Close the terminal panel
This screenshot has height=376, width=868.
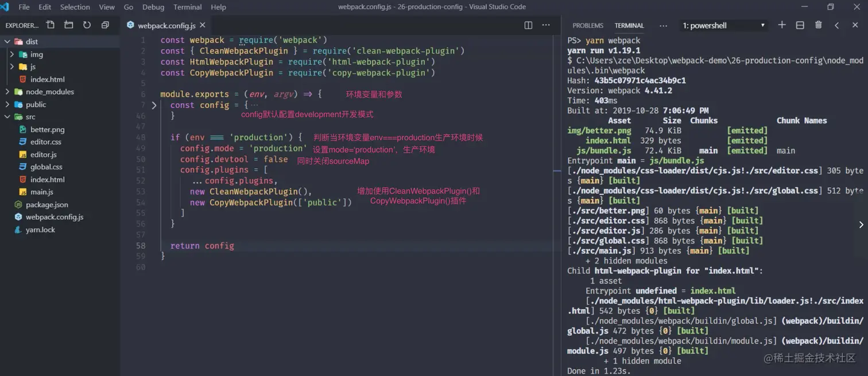tap(855, 25)
